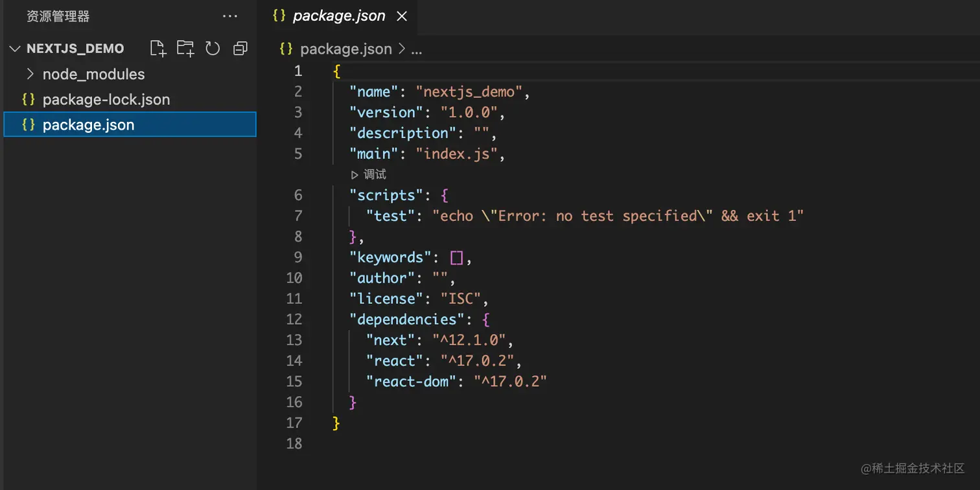
Task: Click the echo error test command string
Action: click(x=618, y=216)
